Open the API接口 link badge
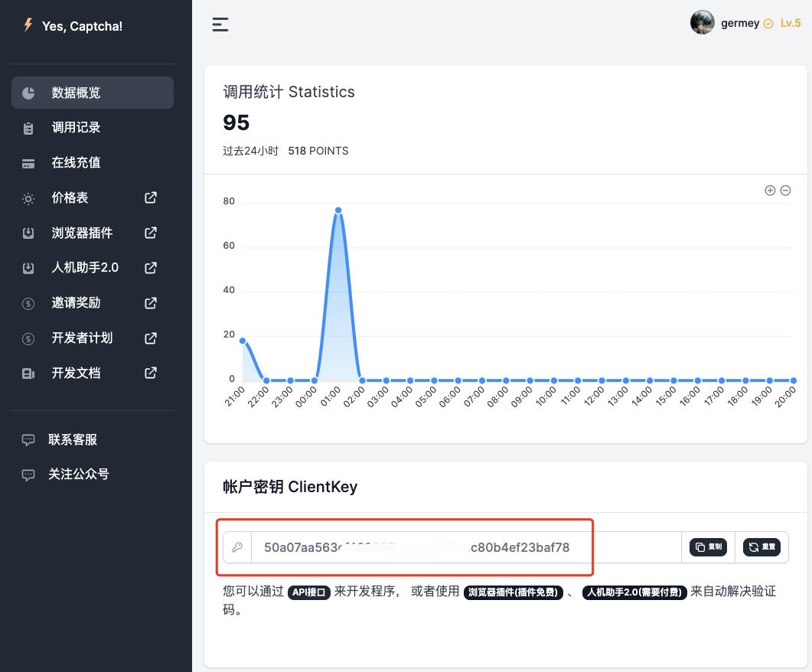Image resolution: width=812 pixels, height=672 pixels. 308,592
